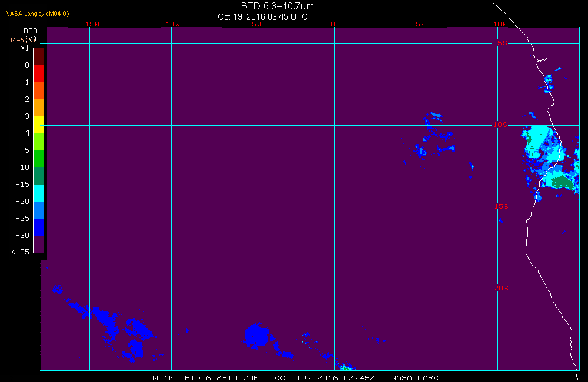Click the teal green legend band between -10 and -15
Screen dimensions: 588x382
click(x=39, y=176)
